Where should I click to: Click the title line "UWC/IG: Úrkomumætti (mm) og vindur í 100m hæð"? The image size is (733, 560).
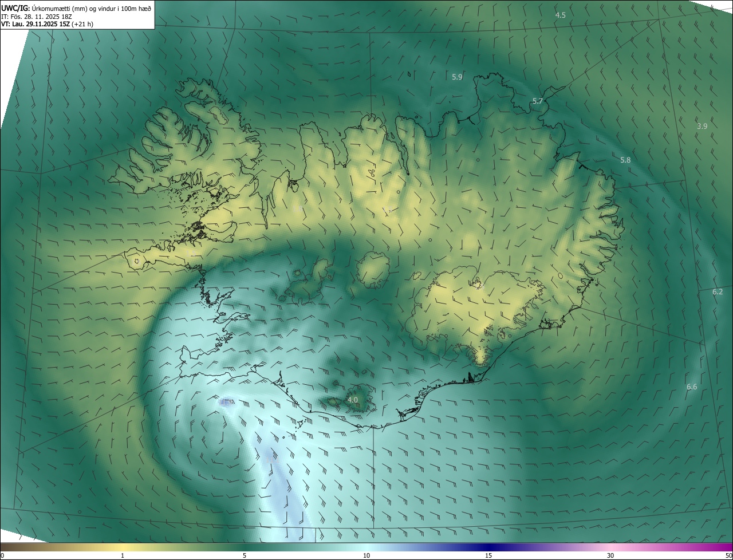click(x=76, y=8)
